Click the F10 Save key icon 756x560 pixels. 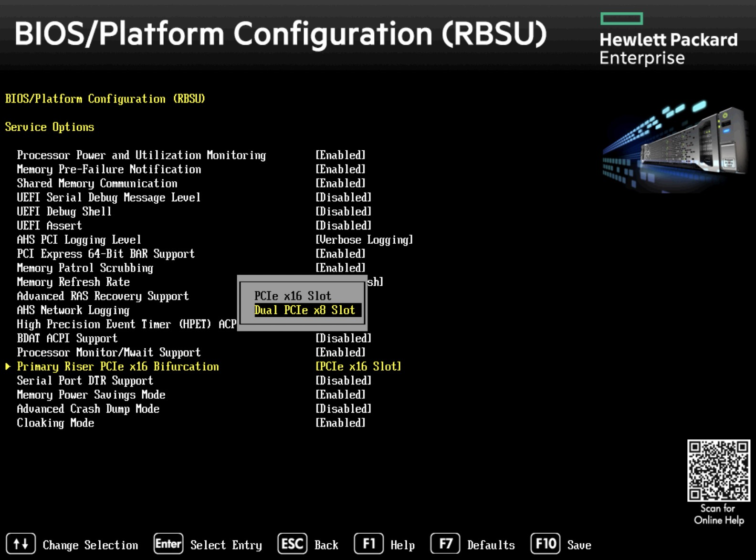tap(545, 544)
